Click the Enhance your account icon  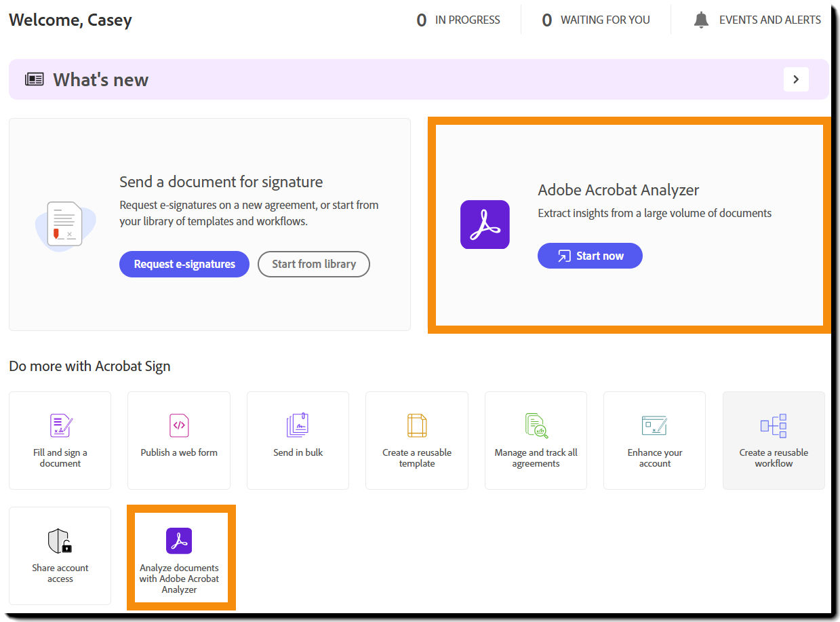[x=654, y=425]
